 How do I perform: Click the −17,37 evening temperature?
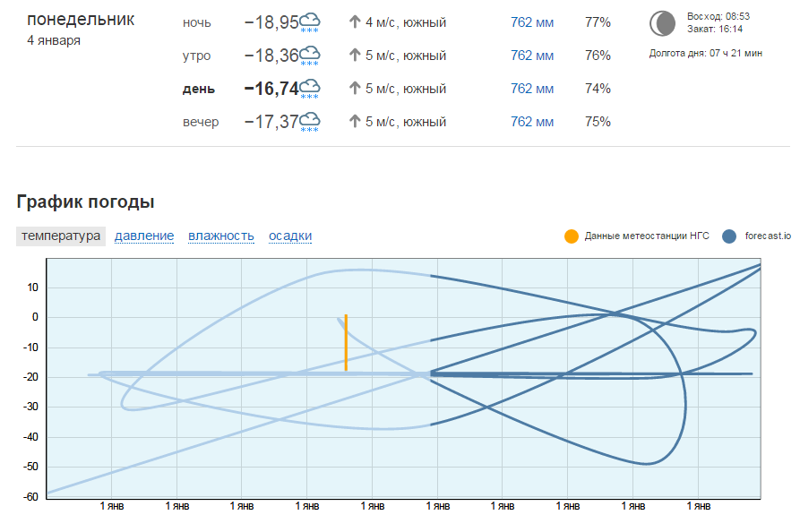271,122
